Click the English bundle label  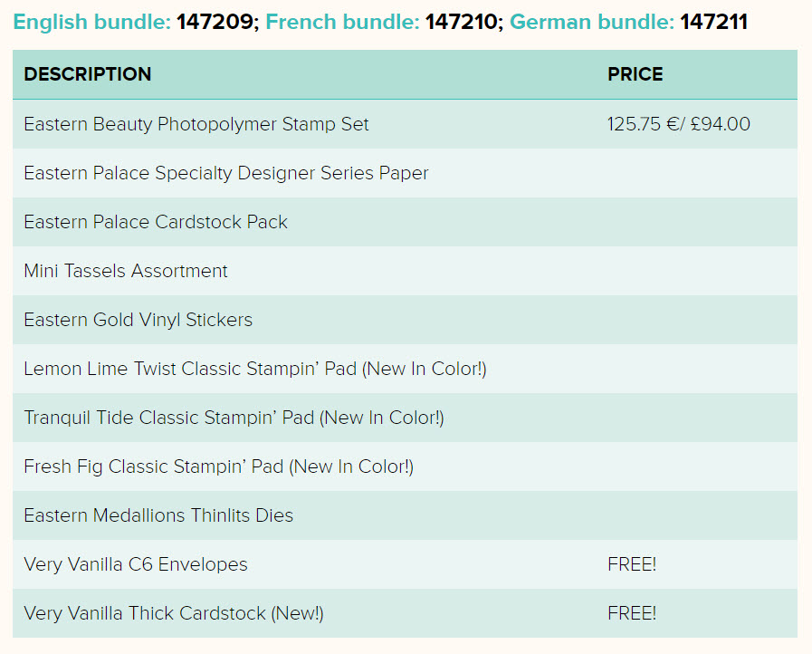pos(91,23)
